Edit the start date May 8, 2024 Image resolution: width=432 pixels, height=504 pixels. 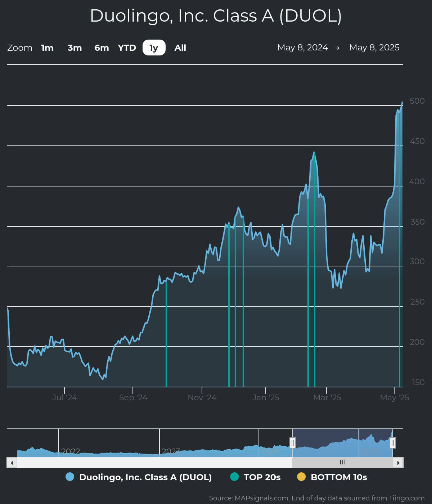(303, 48)
